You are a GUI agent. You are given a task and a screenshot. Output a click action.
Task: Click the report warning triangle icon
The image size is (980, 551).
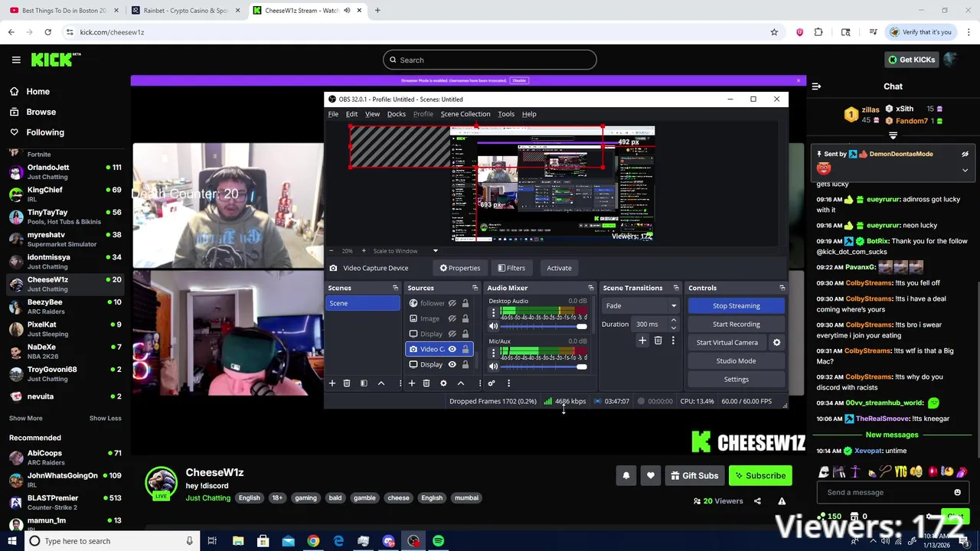pyautogui.click(x=782, y=501)
